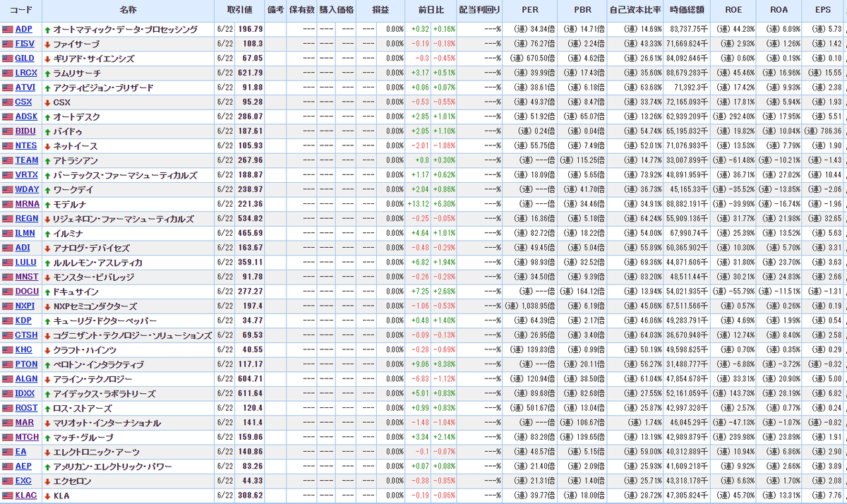Click the 名称 column header

click(128, 11)
